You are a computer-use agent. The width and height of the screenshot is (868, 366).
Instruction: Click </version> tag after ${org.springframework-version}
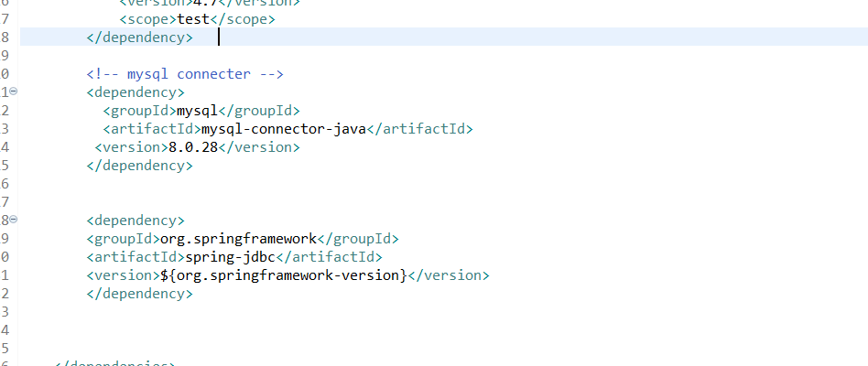(449, 275)
